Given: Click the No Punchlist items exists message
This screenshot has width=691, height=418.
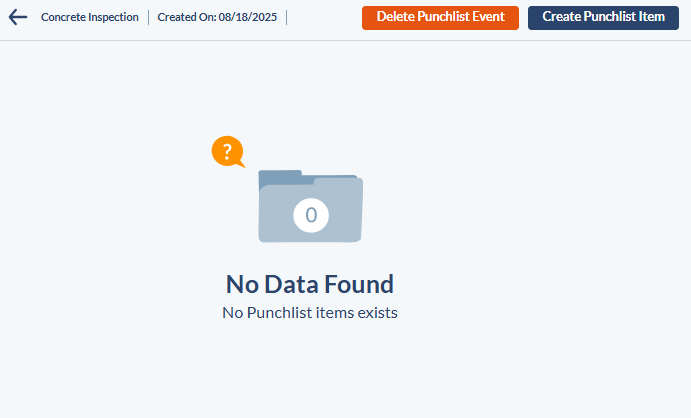Looking at the screenshot, I should pyautogui.click(x=310, y=313).
